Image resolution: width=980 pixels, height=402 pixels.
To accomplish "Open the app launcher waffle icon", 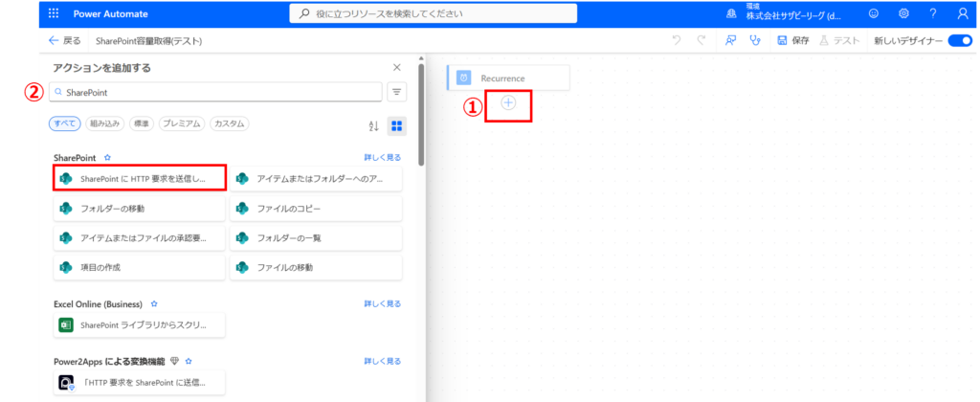I will (x=53, y=13).
